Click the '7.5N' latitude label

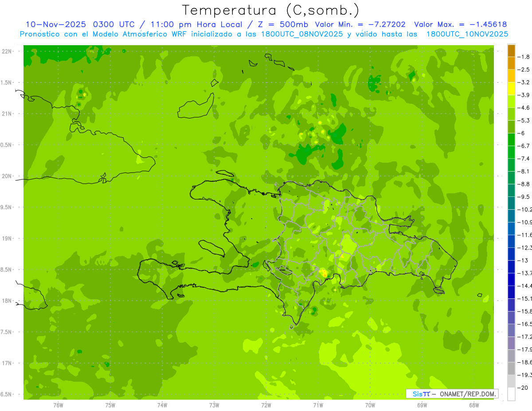click(x=6, y=332)
